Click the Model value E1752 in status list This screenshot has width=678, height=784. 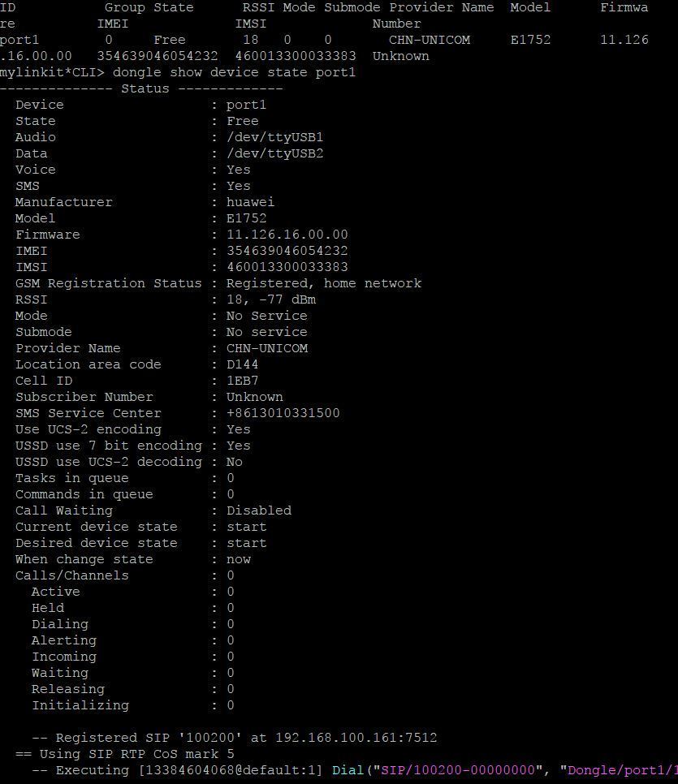[247, 218]
